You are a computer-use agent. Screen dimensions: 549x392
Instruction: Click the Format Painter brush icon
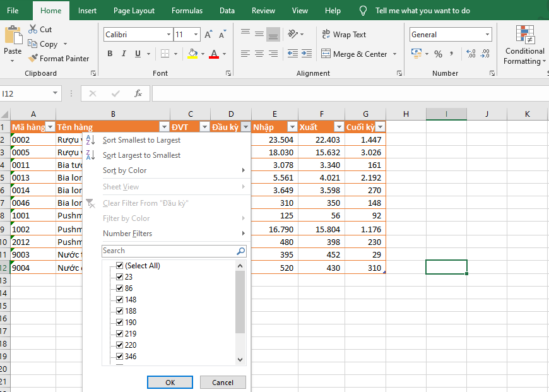(33, 59)
